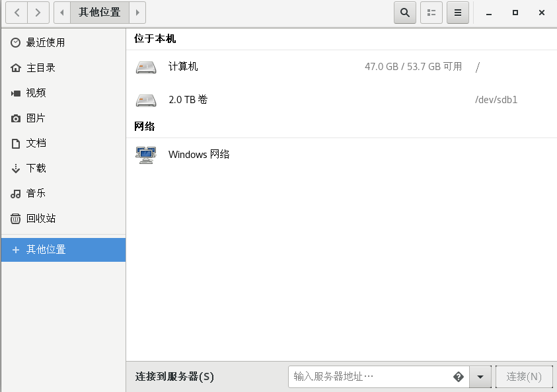Expand the server address history dropdown

(480, 376)
